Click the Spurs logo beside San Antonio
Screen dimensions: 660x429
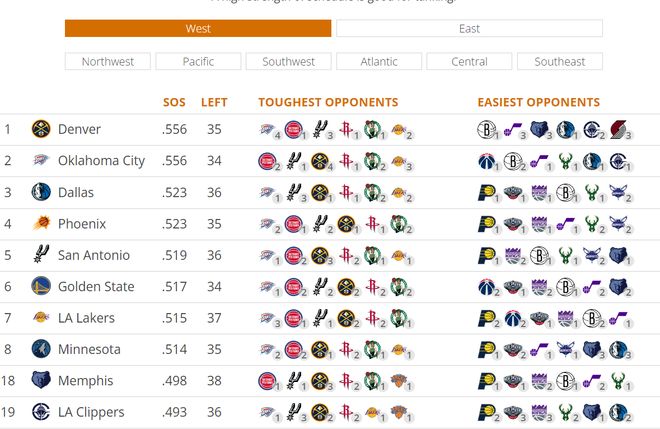coord(41,255)
